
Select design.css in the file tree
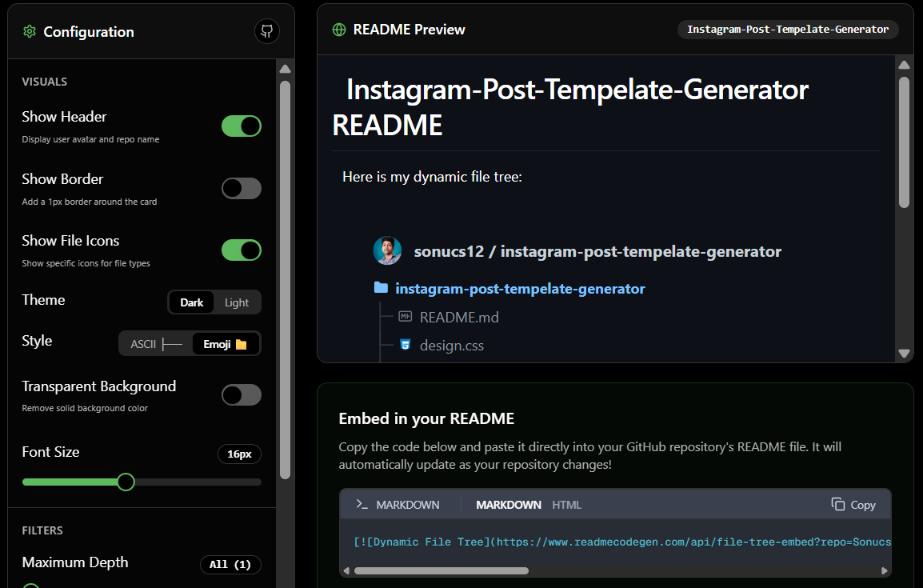pyautogui.click(x=451, y=346)
